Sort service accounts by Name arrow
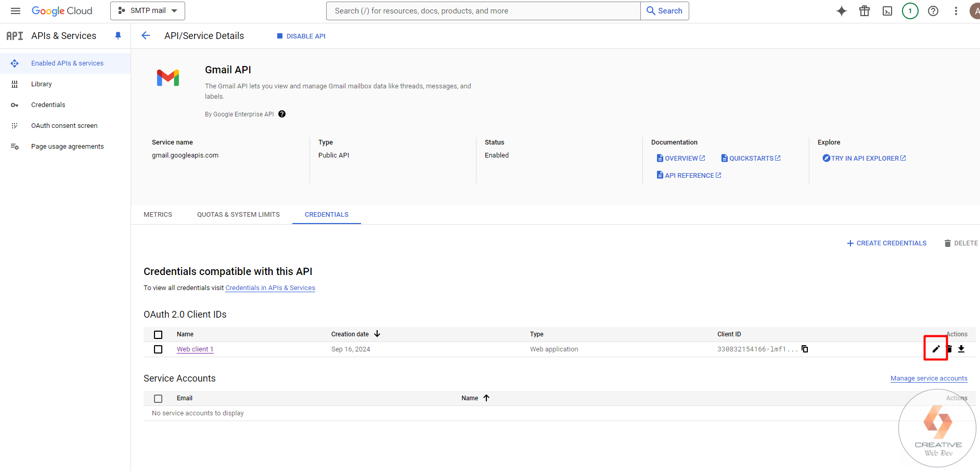The width and height of the screenshot is (980, 471). click(x=486, y=398)
